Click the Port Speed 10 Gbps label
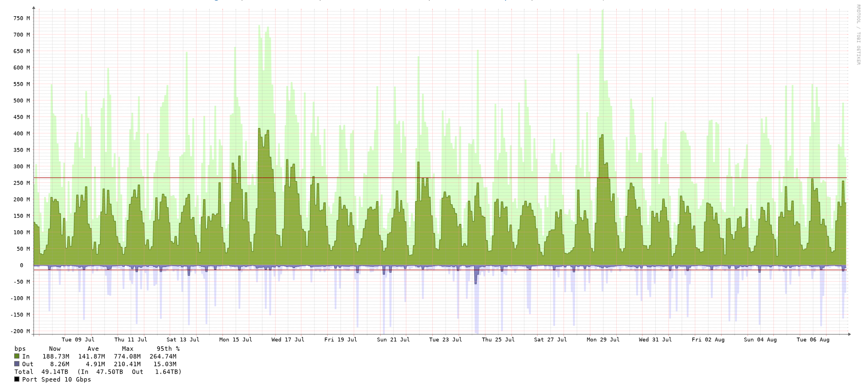 57,379
